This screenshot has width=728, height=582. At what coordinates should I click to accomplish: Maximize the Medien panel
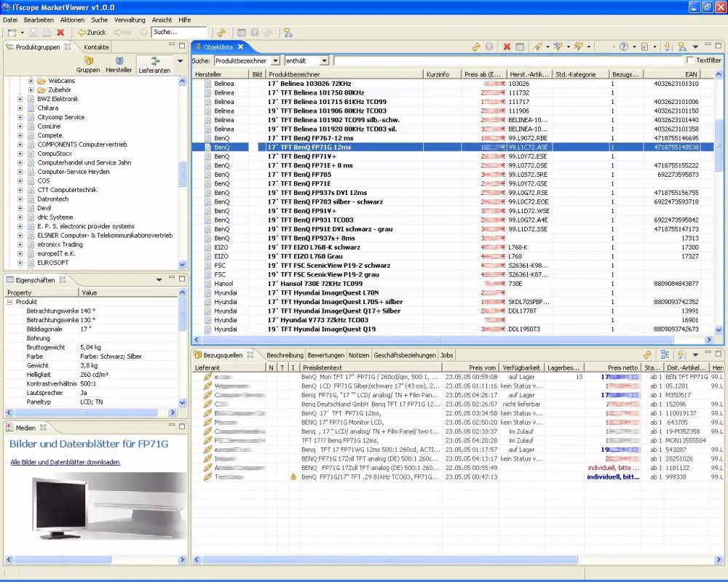click(x=181, y=426)
